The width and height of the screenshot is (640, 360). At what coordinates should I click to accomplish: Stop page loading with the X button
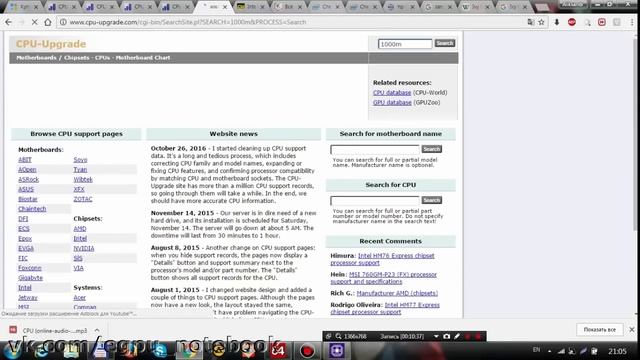pyautogui.click(x=35, y=22)
